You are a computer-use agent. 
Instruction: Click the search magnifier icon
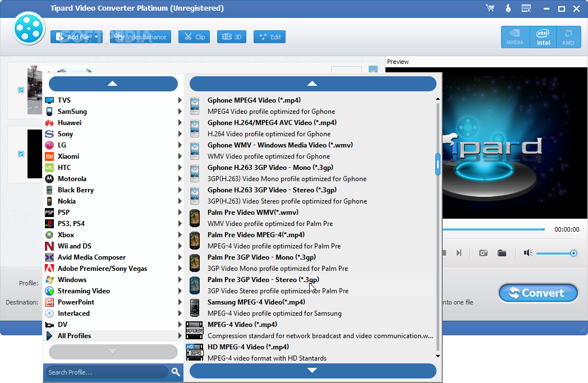point(176,372)
